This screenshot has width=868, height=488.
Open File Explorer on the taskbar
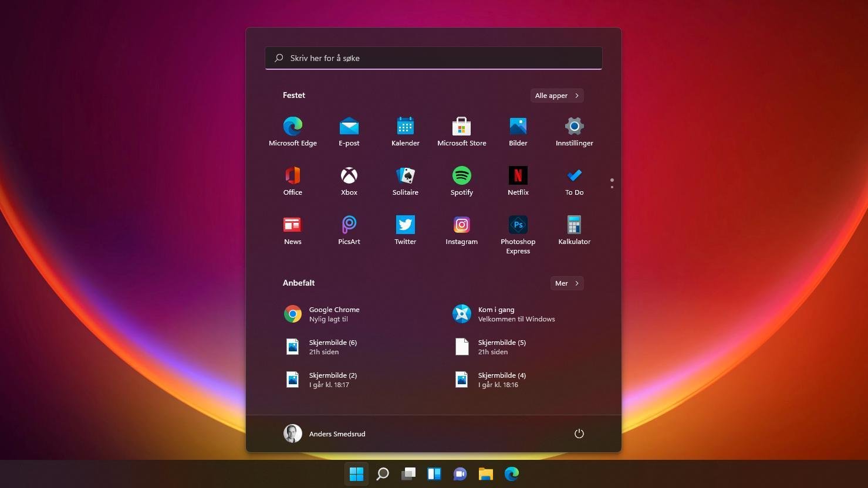[486, 474]
